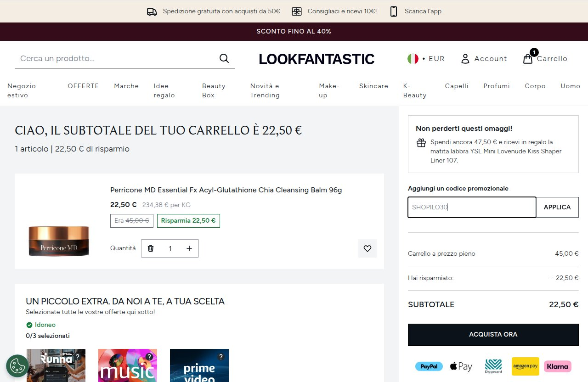
Task: Click Consigliaci e ricevi 10€ link
Action: point(342,11)
